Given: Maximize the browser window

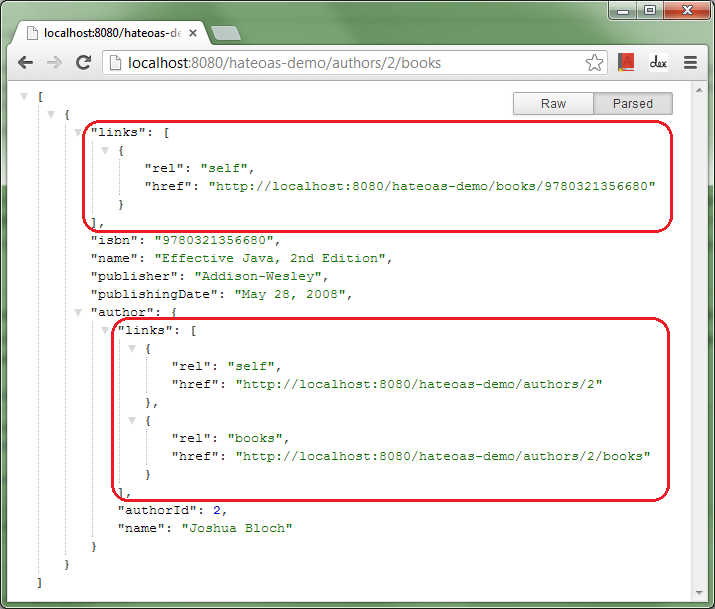Looking at the screenshot, I should pos(650,10).
